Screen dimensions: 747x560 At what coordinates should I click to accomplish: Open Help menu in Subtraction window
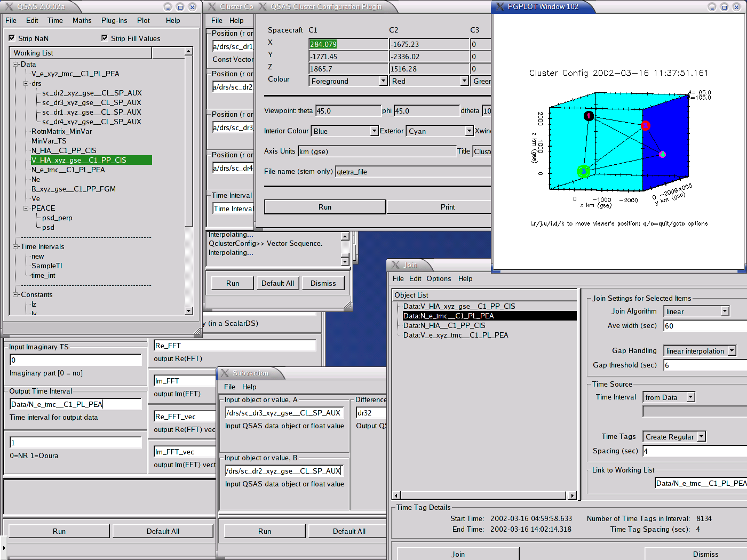[x=249, y=387]
